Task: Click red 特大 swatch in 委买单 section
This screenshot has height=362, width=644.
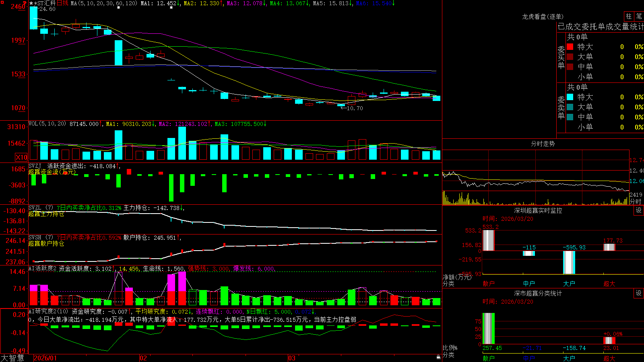Action: coord(570,47)
